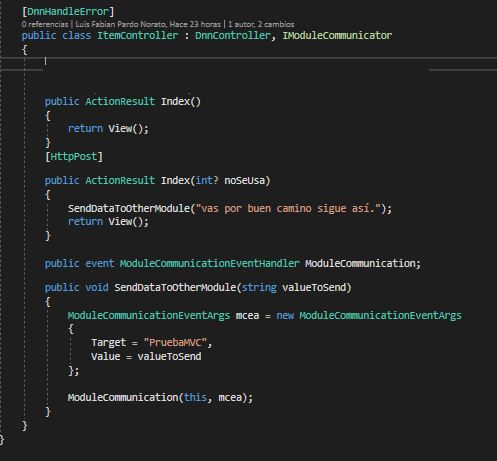Viewport: 497px width, 461px height.
Task: Click 'Value' in 'Value = valueToSend'
Action: pos(106,356)
